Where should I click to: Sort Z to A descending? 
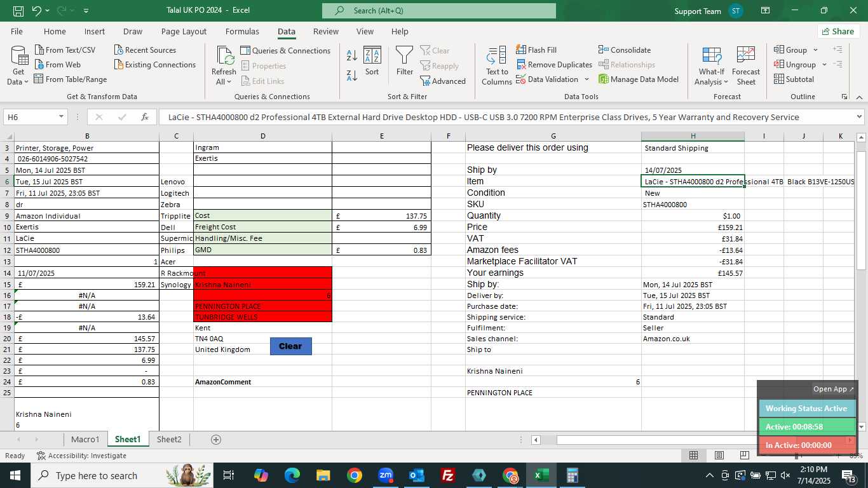pos(351,76)
